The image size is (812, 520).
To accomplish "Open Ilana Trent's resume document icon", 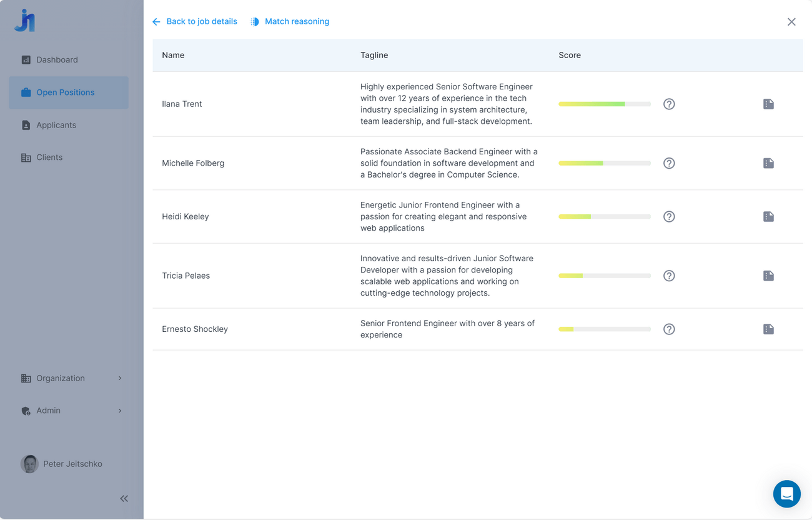I will point(768,104).
